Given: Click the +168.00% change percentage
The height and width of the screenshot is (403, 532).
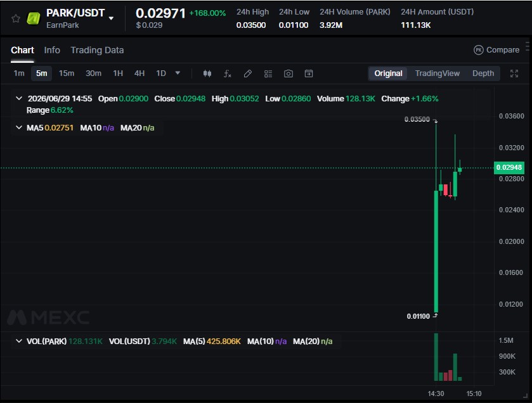Looking at the screenshot, I should tap(207, 13).
